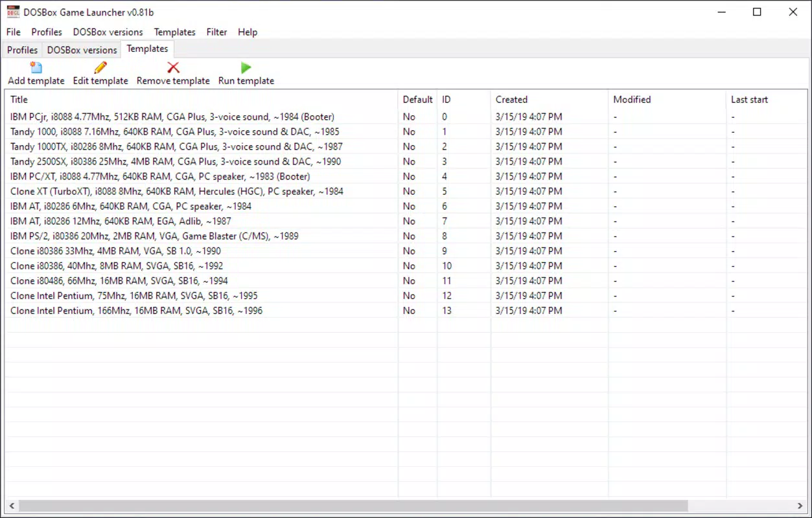Viewport: 812px width, 518px height.
Task: Click the Default 'No' cell for ID 5
Action: [409, 191]
